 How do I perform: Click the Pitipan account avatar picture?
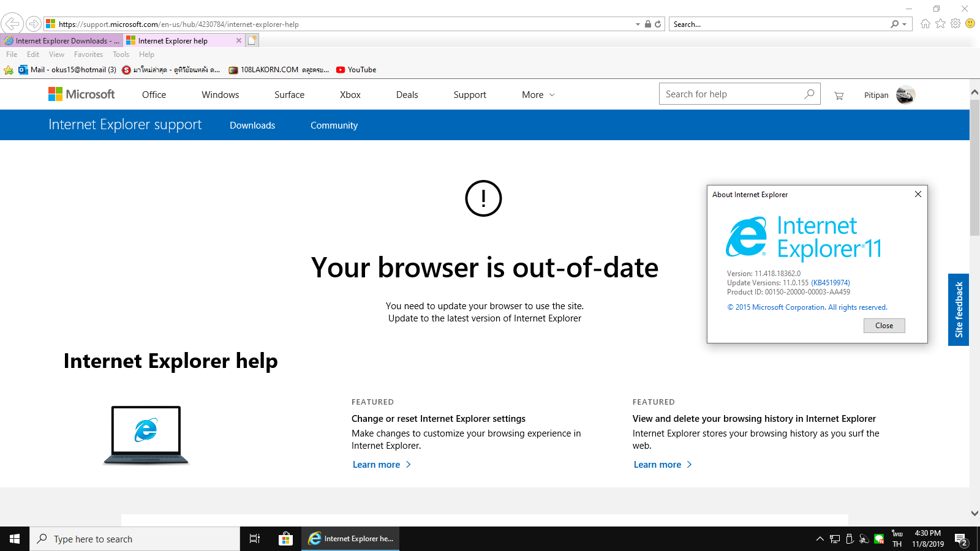point(905,95)
